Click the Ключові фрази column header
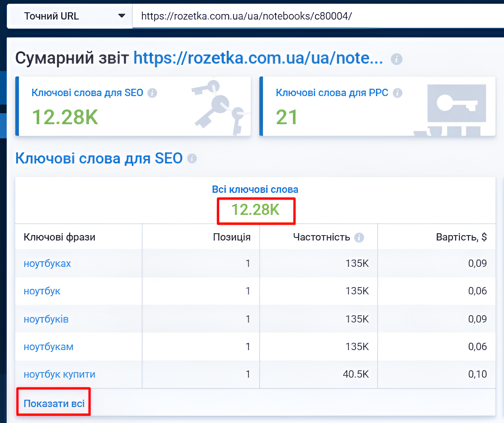 pyautogui.click(x=60, y=237)
